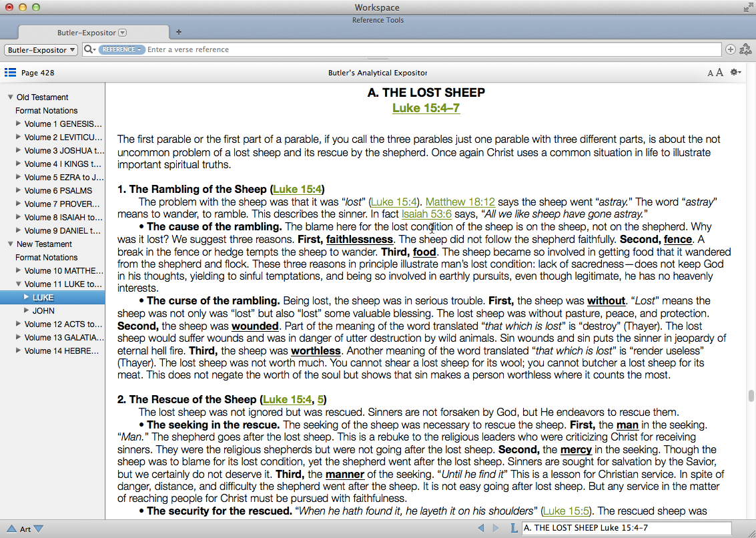Click the magnifying glass search icon

click(89, 49)
